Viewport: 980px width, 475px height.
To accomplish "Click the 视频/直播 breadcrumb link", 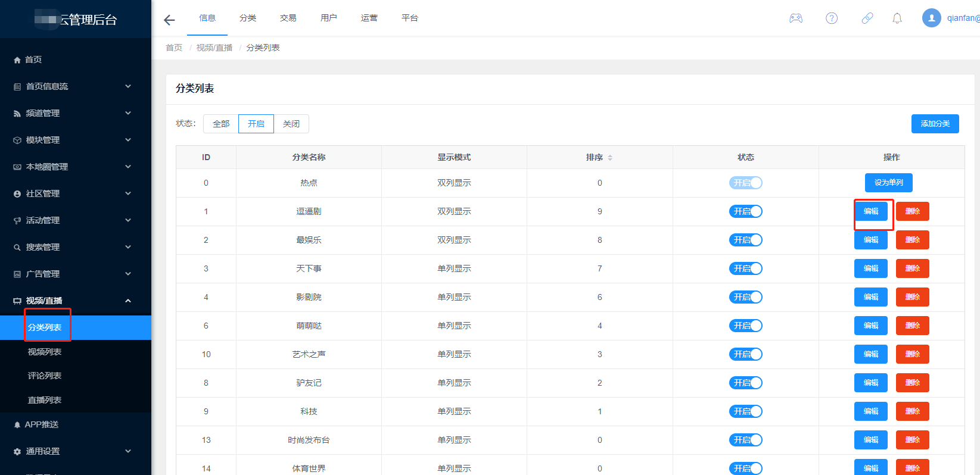I will 214,48.
